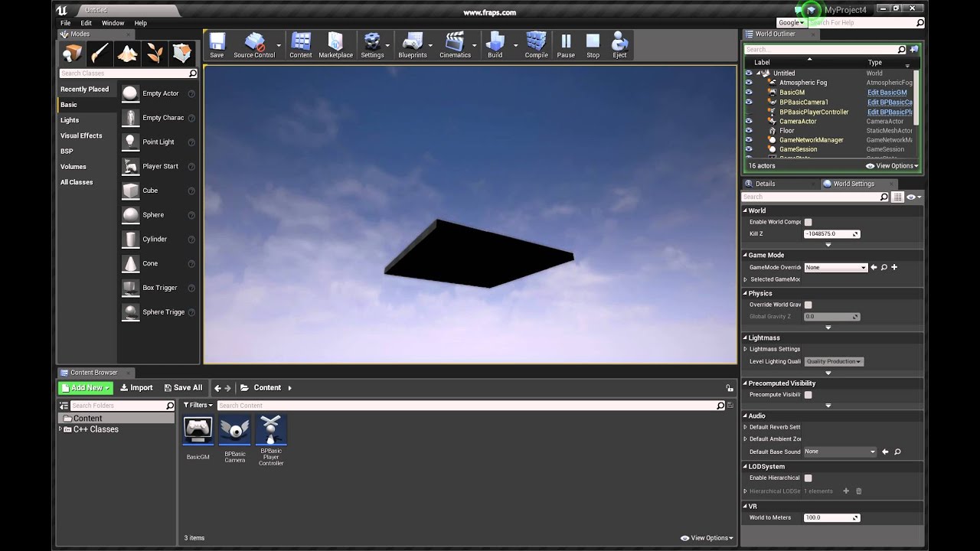Click the Add New button
Viewport: 980px width, 551px height.
pyautogui.click(x=86, y=388)
